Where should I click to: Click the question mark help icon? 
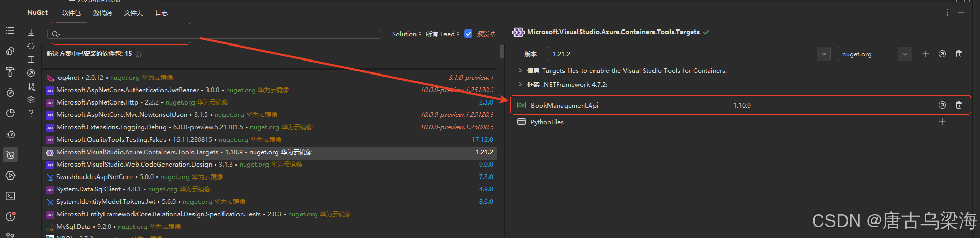coord(31,113)
